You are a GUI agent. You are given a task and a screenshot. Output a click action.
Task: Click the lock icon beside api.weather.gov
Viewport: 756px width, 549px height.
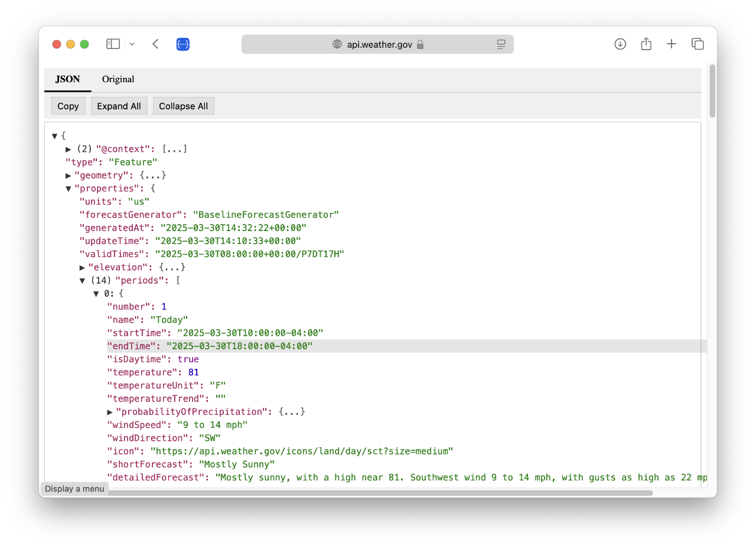click(x=421, y=44)
